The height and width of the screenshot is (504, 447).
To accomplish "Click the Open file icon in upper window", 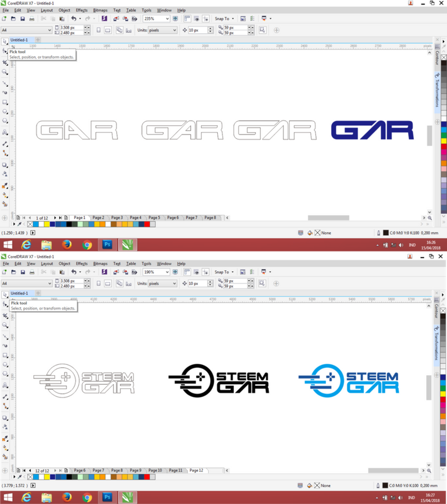I will tap(13, 19).
